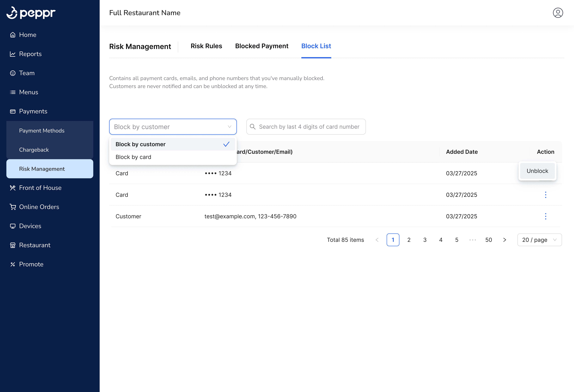Switch to the Blocked Payment tab
574x392 pixels.
tap(262, 46)
